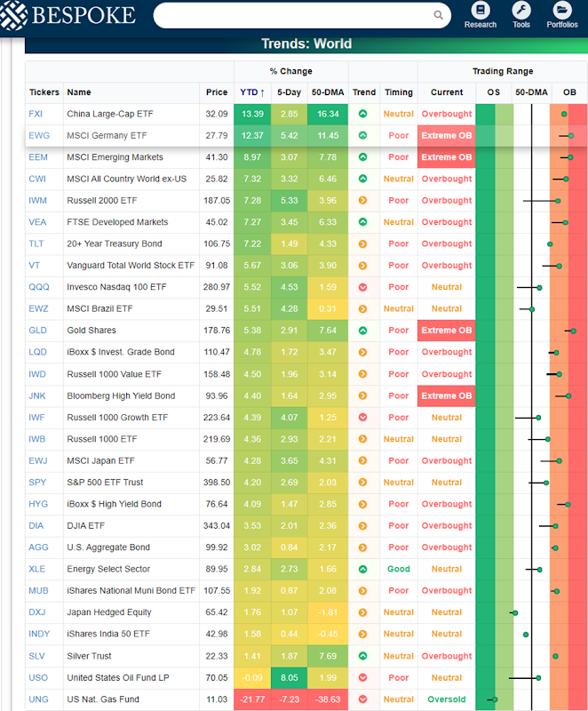Open the Portfolios folder icon

pos(561,10)
